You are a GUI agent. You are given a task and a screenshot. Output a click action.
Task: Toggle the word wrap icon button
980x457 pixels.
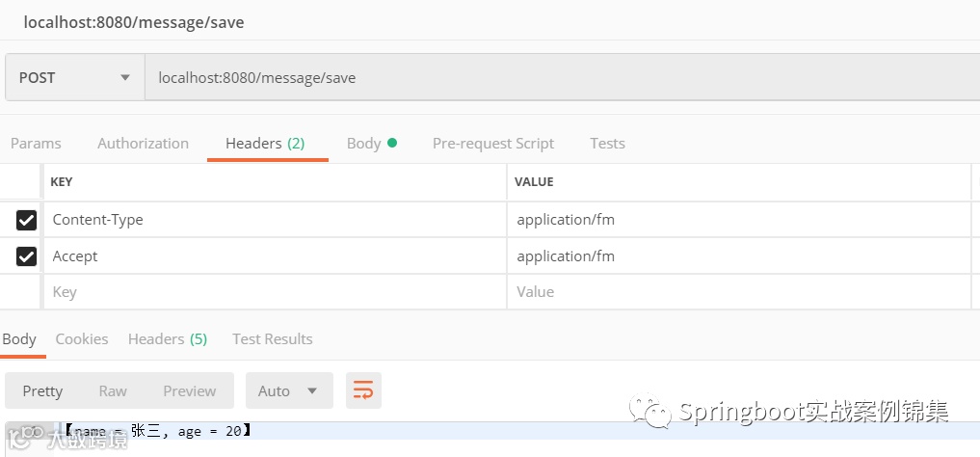[x=363, y=390]
